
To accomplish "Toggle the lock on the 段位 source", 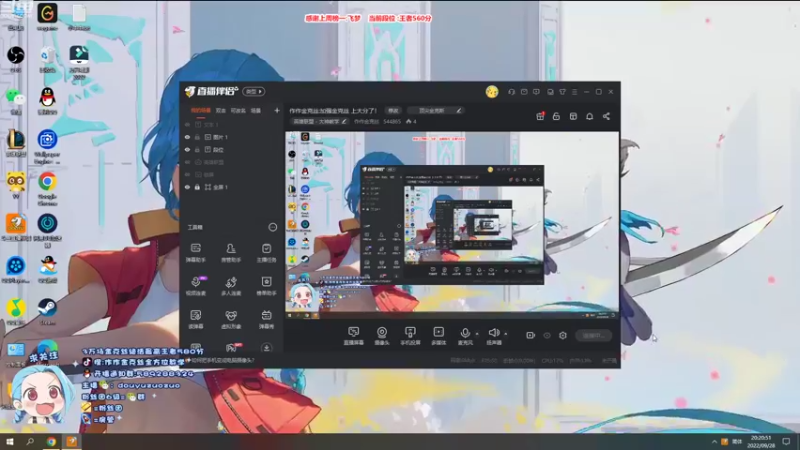I will point(197,150).
